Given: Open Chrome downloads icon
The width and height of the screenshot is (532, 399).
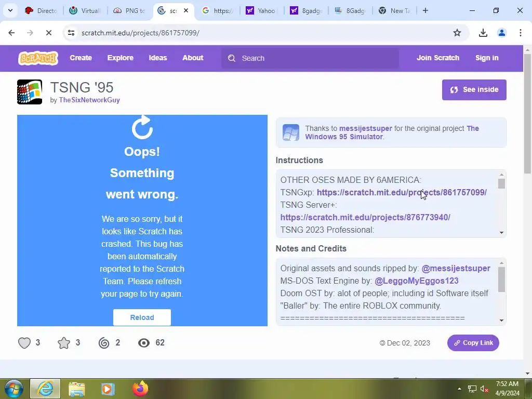Looking at the screenshot, I should tap(483, 33).
